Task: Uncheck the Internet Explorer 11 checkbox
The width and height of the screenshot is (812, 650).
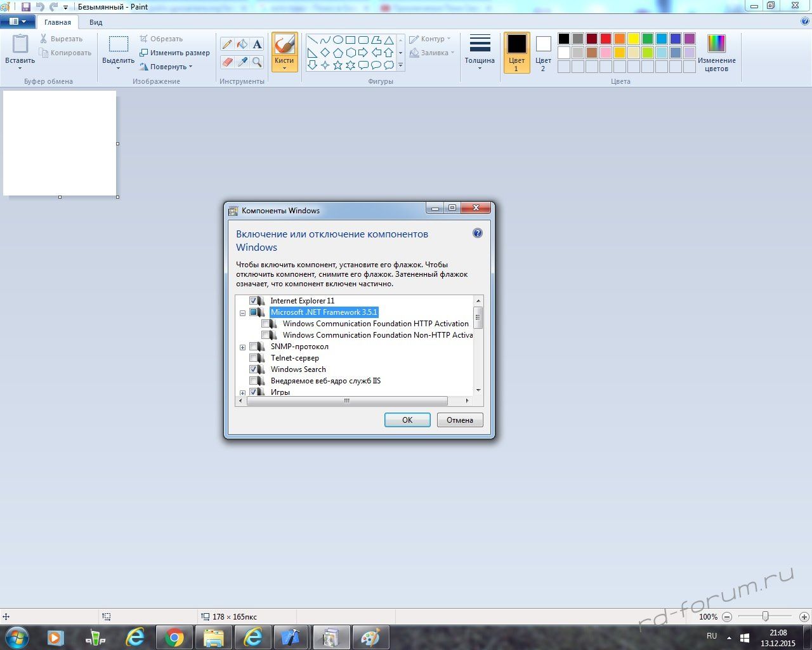Action: click(x=254, y=300)
